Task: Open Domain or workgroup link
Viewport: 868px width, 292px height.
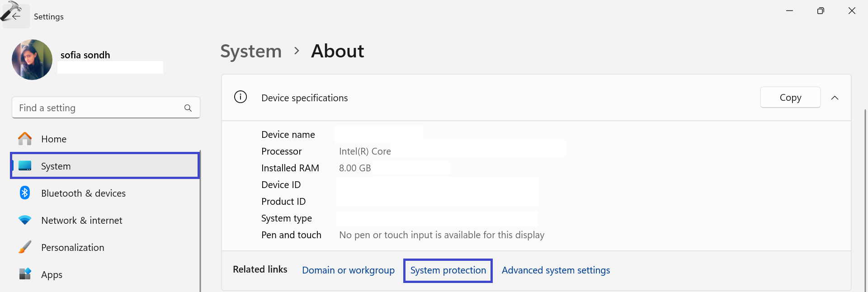Action: 348,270
